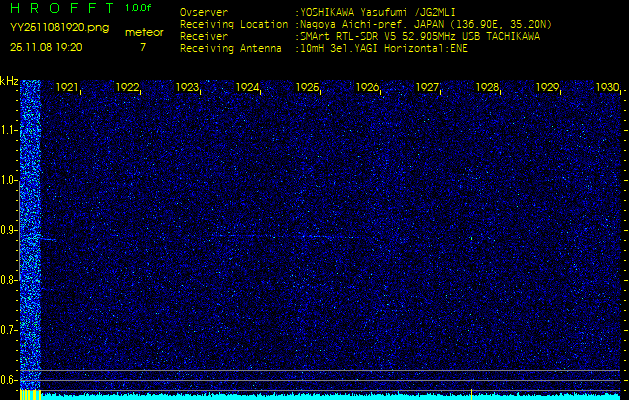Click the kHz axis unit label
The height and width of the screenshot is (400, 629).
click(x=9, y=80)
